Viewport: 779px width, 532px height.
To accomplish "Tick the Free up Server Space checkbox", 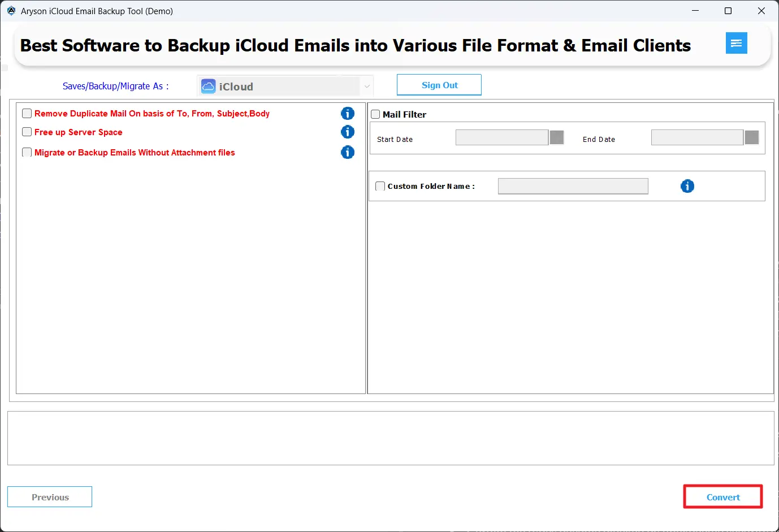I will tap(27, 132).
